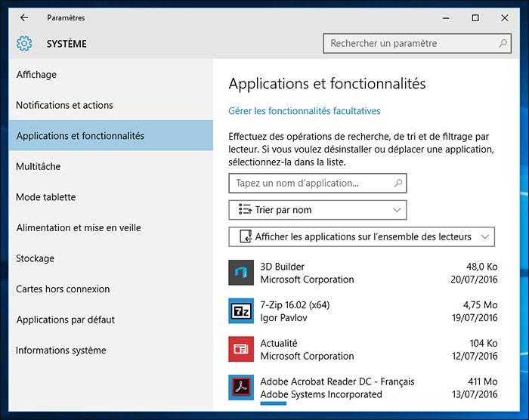Click the 13/07/2016 install date
This screenshot has height=420, width=529.
coord(475,394)
